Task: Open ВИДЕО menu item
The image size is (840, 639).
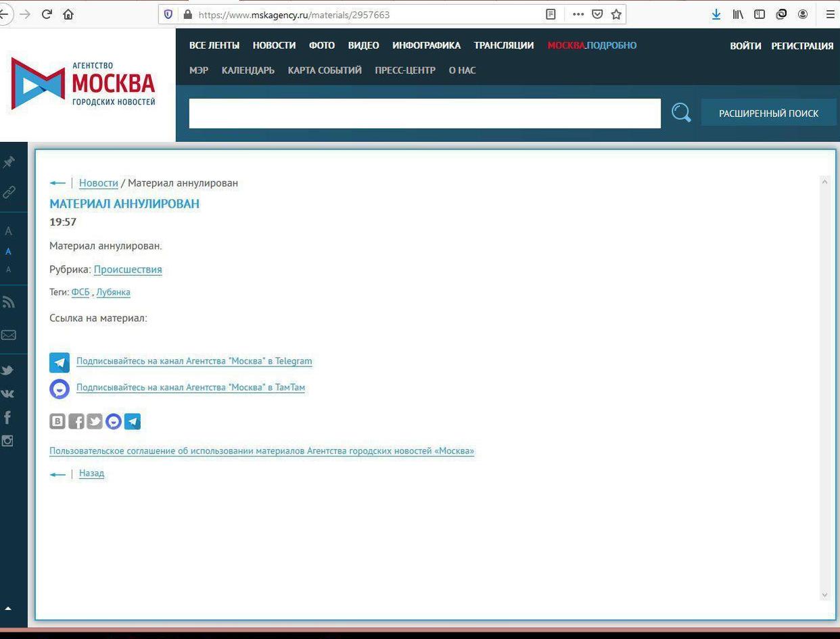Action: pyautogui.click(x=364, y=45)
